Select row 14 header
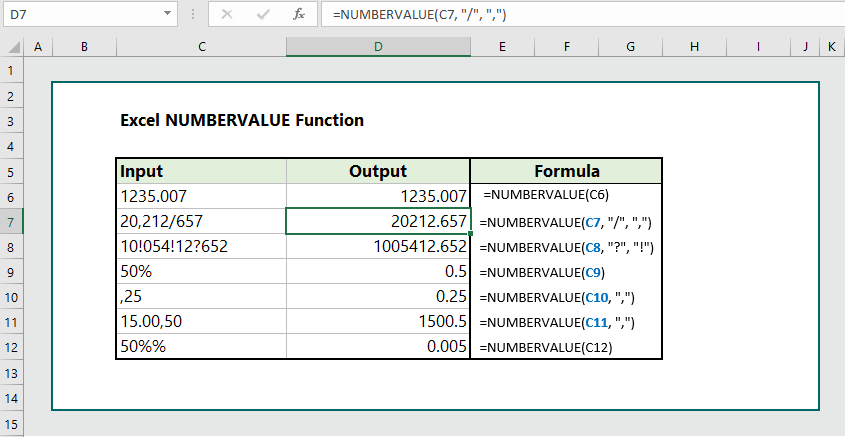Viewport: 845px width, 437px height. 12,398
